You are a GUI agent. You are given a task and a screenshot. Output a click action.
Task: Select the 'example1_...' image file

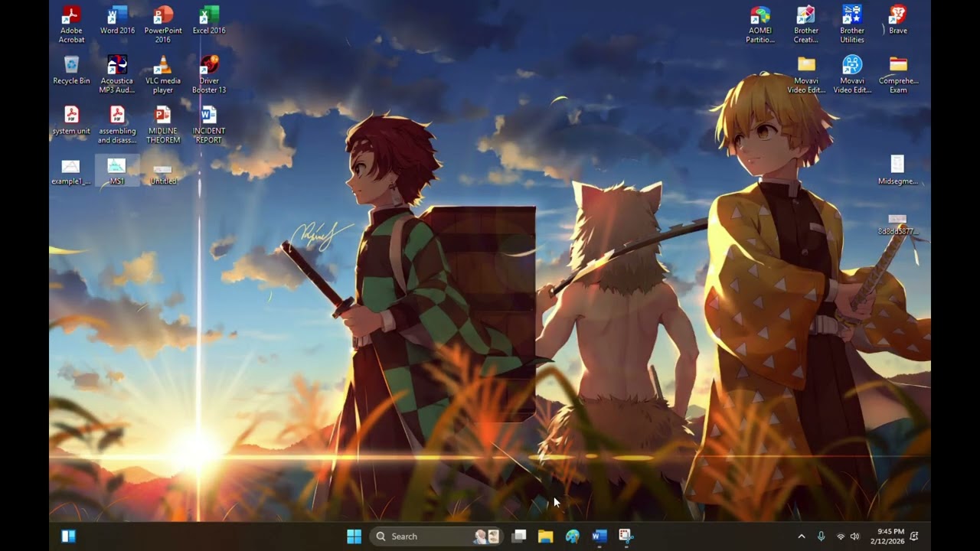click(70, 171)
